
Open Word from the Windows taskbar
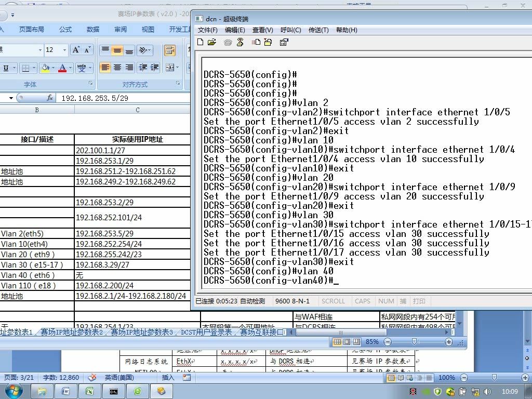(x=66, y=391)
